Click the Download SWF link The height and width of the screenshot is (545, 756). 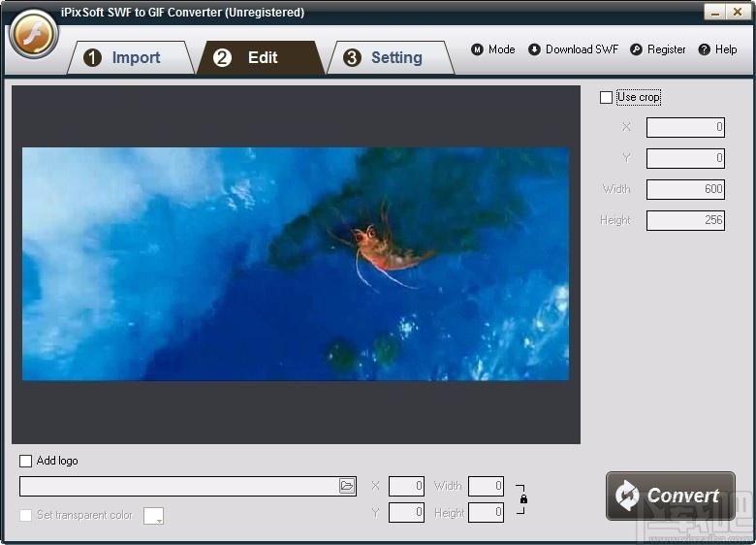click(582, 49)
